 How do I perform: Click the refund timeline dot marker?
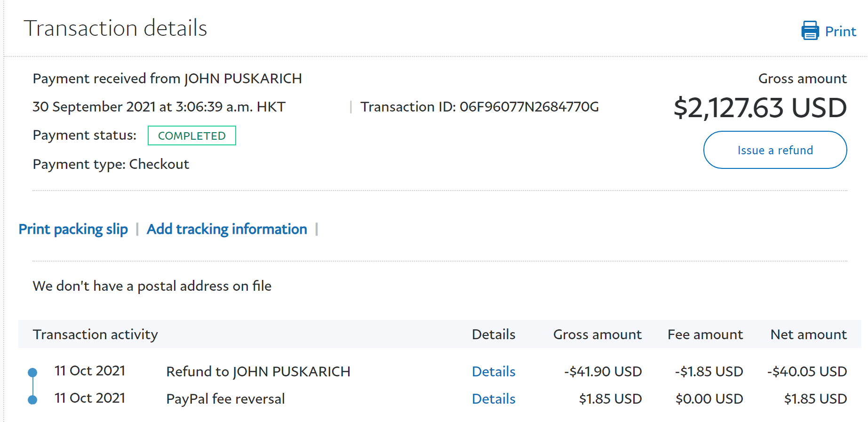tap(32, 373)
